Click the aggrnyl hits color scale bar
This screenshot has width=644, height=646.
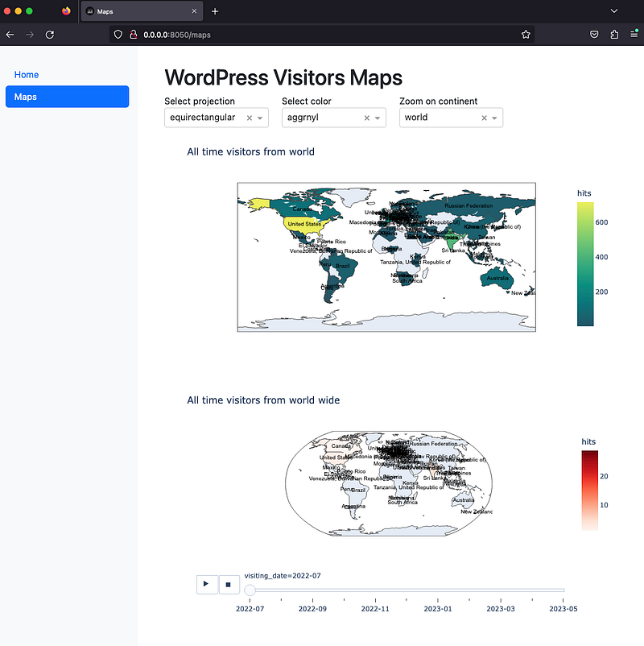(585, 263)
